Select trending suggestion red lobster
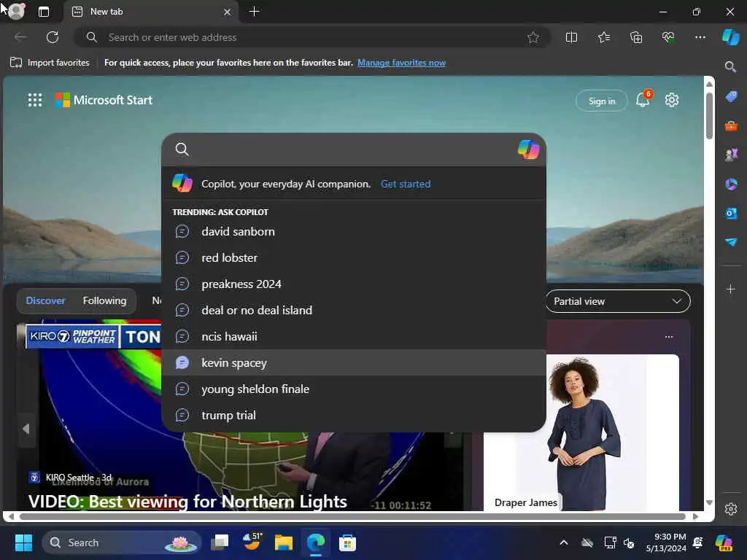The image size is (747, 560). [354, 257]
